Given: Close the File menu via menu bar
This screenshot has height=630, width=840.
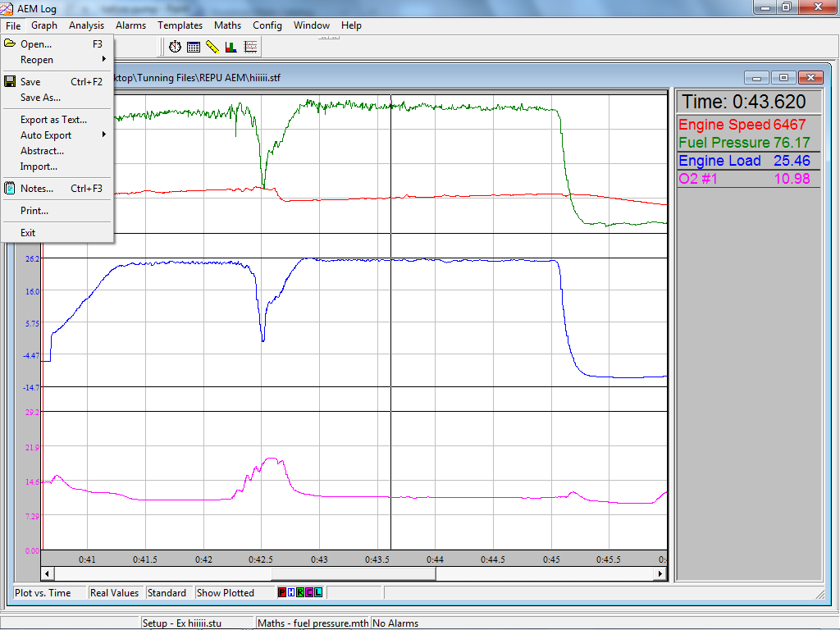Looking at the screenshot, I should click(13, 25).
